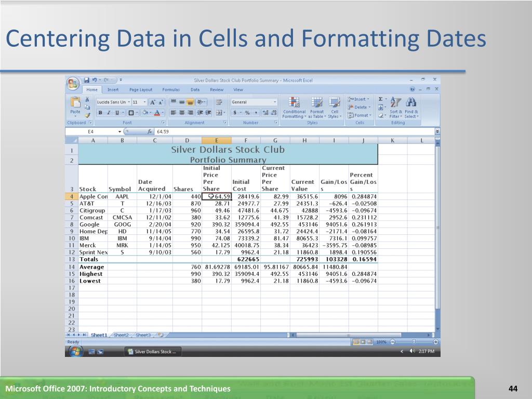
Task: Click Format in the Cells group
Action: pyautogui.click(x=360, y=115)
